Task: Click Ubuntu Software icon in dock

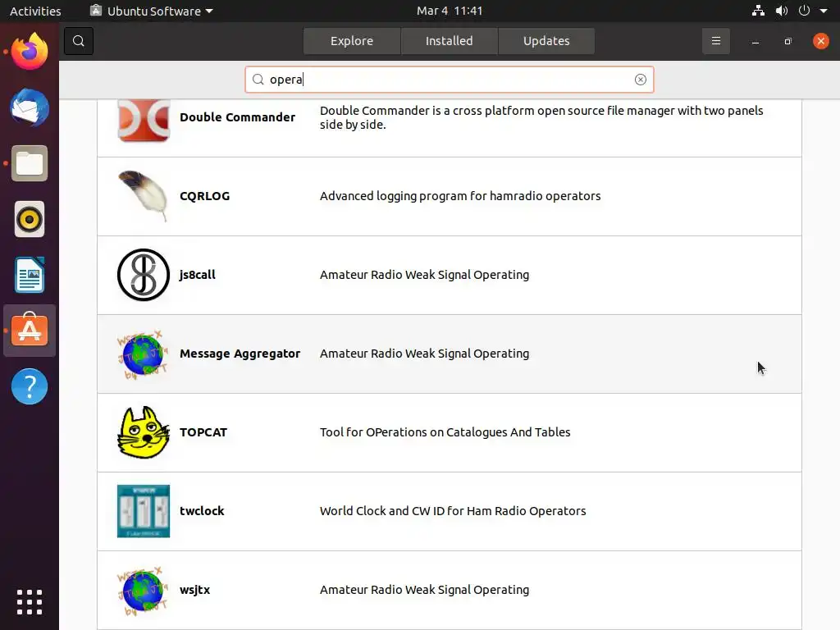Action: (x=30, y=331)
